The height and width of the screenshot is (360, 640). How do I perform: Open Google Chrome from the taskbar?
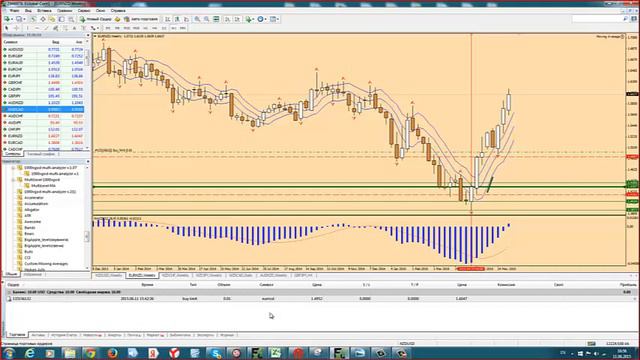point(91,353)
